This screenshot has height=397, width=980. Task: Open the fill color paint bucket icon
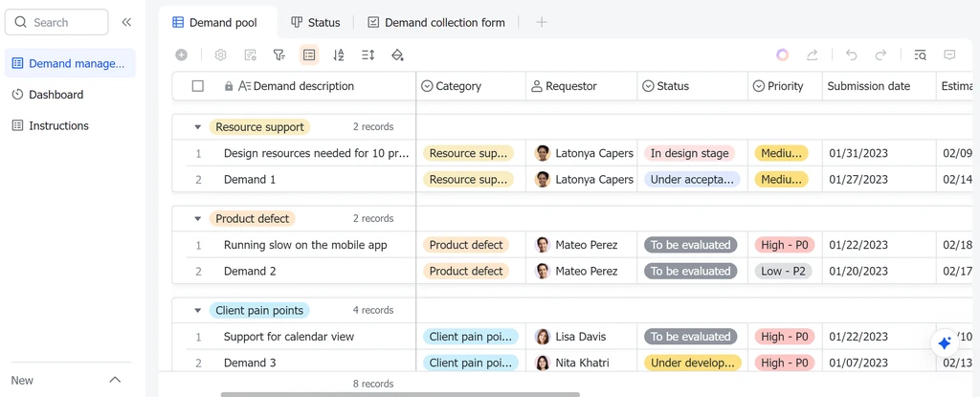pyautogui.click(x=397, y=55)
